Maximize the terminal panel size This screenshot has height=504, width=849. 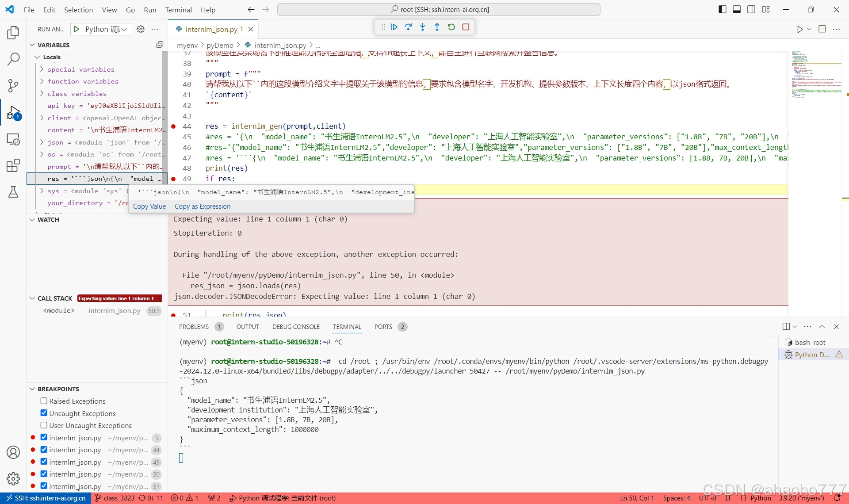(x=822, y=327)
